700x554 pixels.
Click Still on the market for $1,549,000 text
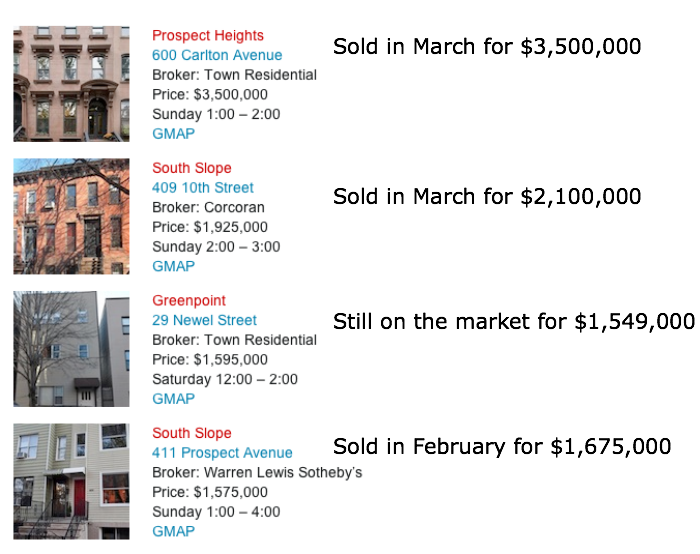[x=514, y=322]
